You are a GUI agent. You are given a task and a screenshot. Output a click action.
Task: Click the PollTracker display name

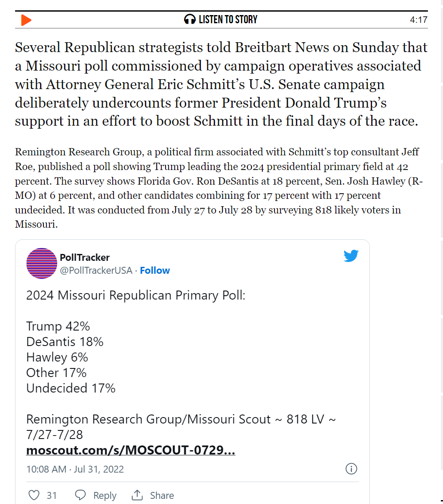click(85, 257)
